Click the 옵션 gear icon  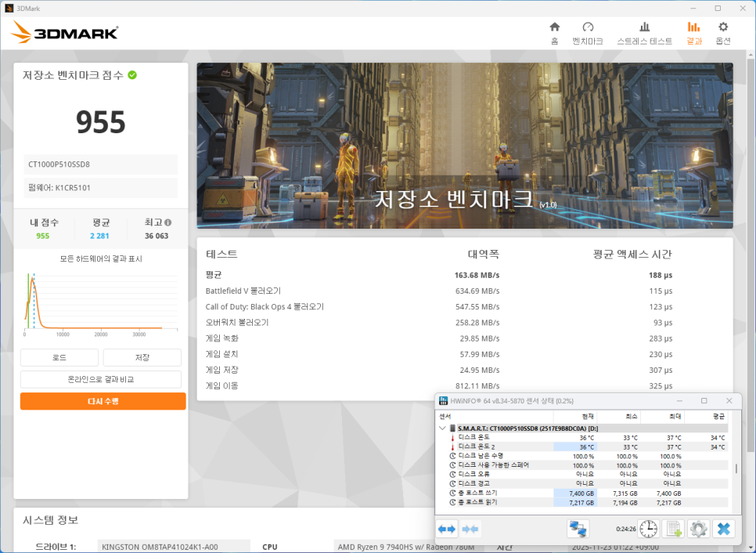[723, 32]
